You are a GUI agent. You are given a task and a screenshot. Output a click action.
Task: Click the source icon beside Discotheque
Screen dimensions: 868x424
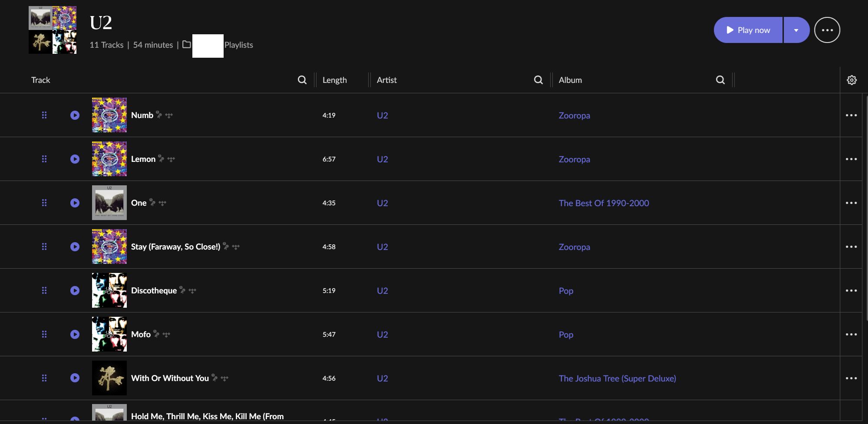[x=192, y=291]
